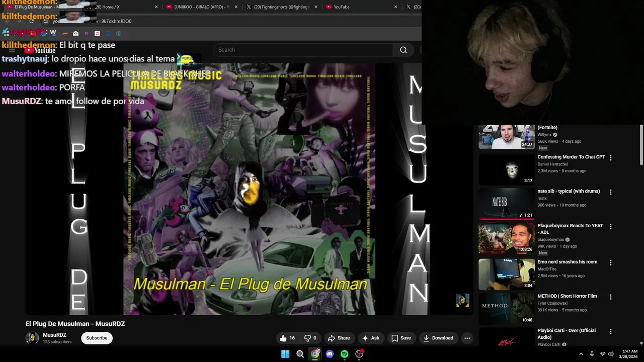Open options for Plaqueboymax Reacts To YEAT
Viewport: 644px width, 362px height.
(611, 227)
